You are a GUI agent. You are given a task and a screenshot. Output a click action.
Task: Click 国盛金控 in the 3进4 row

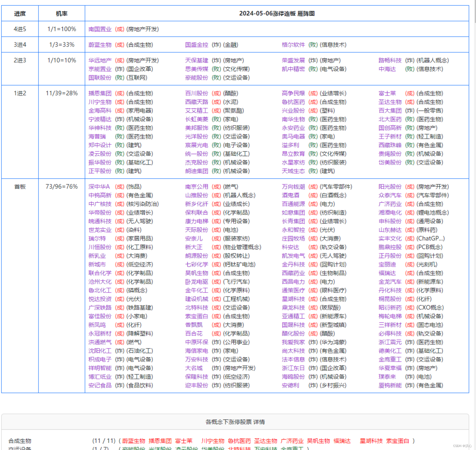(x=196, y=45)
